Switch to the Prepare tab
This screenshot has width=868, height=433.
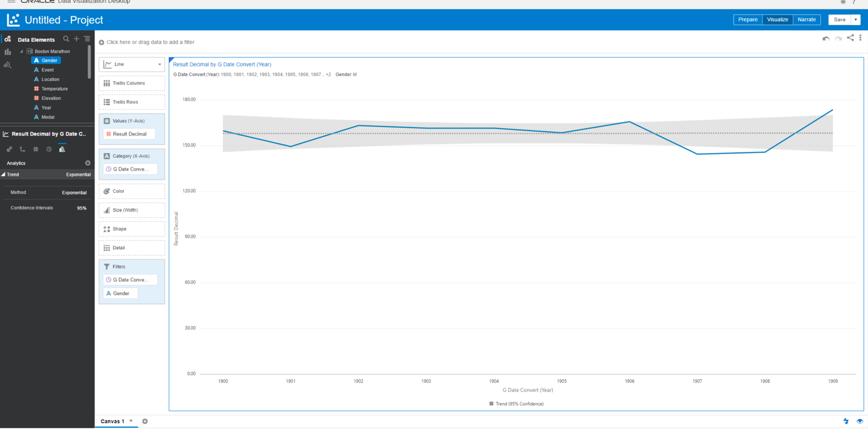(748, 19)
